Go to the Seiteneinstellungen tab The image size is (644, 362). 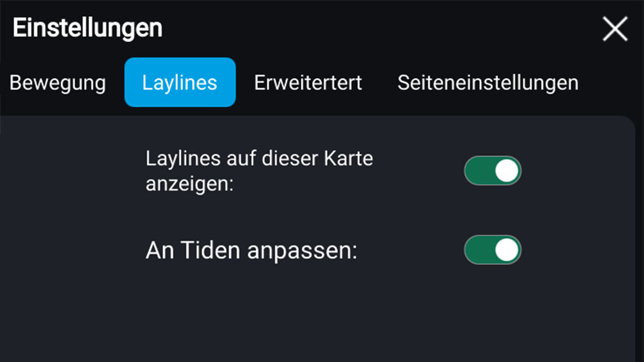tap(488, 82)
